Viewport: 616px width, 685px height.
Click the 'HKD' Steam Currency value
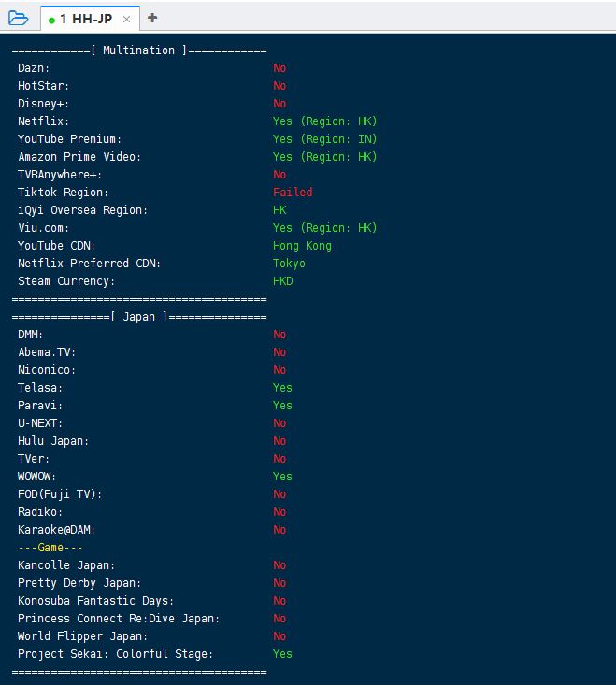pos(282,281)
